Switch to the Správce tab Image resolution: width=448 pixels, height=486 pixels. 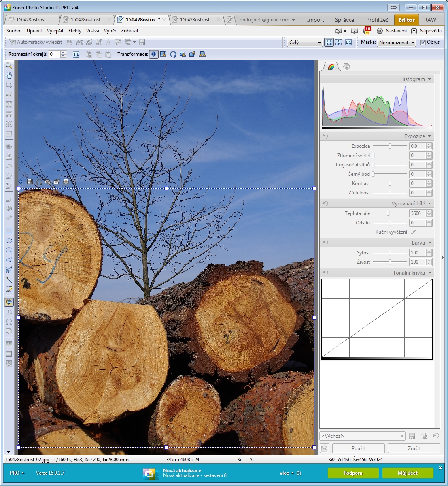tap(344, 20)
